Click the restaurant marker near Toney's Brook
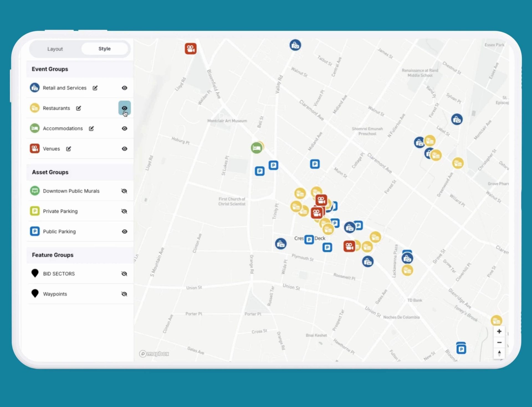Screen dimensions: 532x407 (x=497, y=321)
